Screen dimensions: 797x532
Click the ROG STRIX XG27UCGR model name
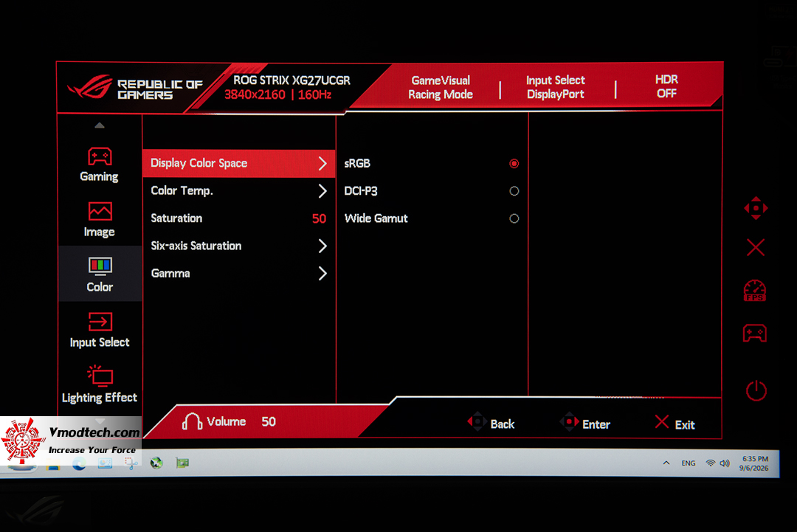(291, 80)
